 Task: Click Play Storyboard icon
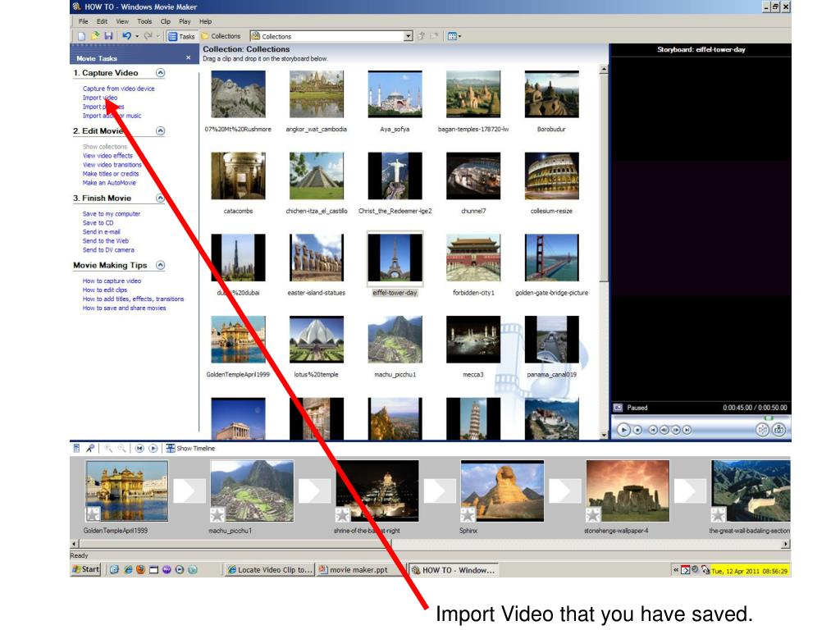(153, 449)
